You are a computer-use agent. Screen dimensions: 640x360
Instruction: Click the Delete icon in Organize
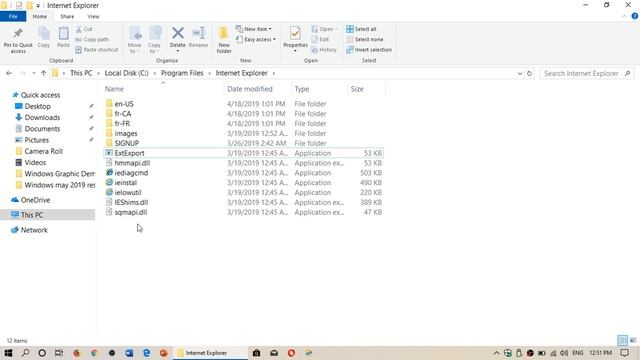tap(178, 34)
